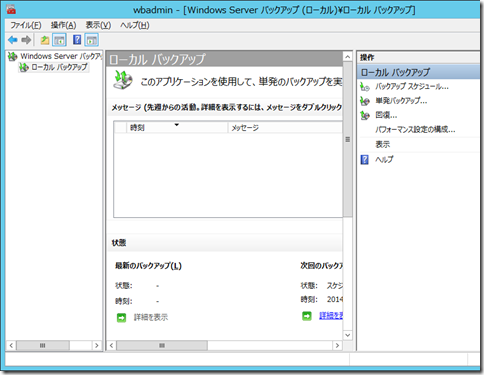Click the backup drive icon in center pane header
The image size is (484, 375).
click(x=123, y=80)
